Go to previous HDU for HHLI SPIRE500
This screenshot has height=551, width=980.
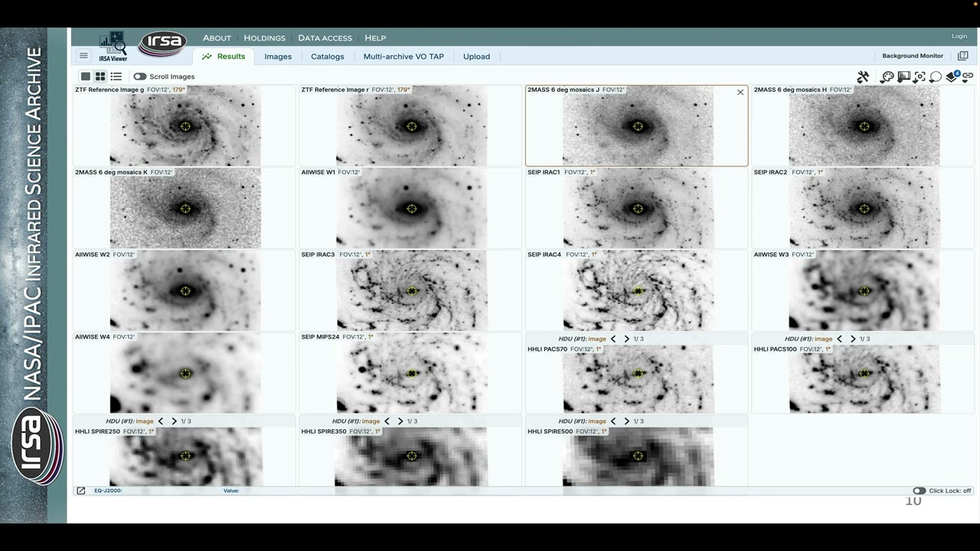click(x=613, y=422)
